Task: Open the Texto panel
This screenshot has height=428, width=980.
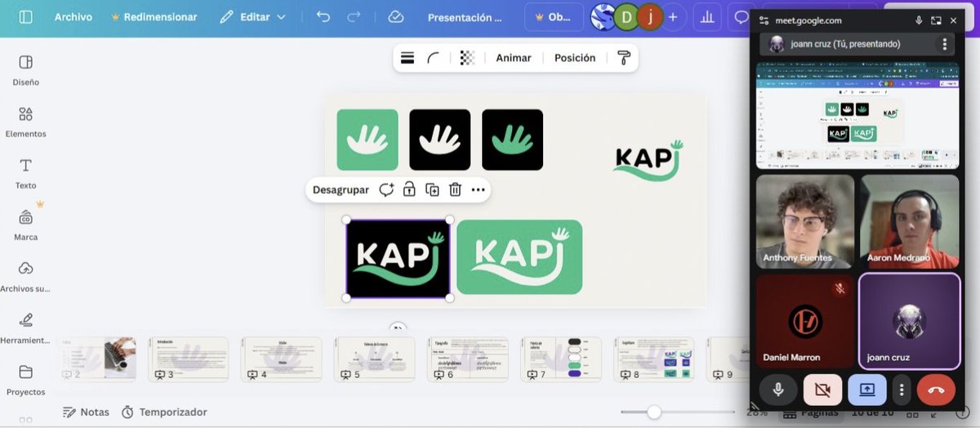Action: 25,173
